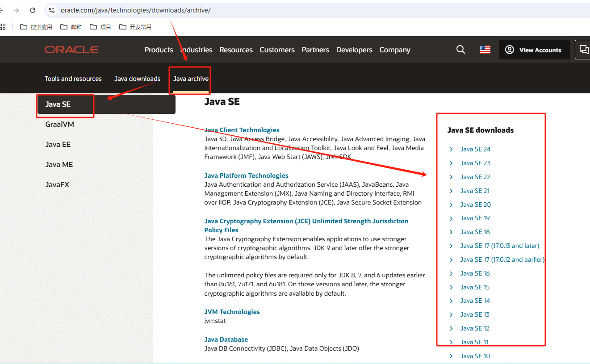Open the Customers menu
Image resolution: width=590 pixels, height=364 pixels.
(x=277, y=50)
